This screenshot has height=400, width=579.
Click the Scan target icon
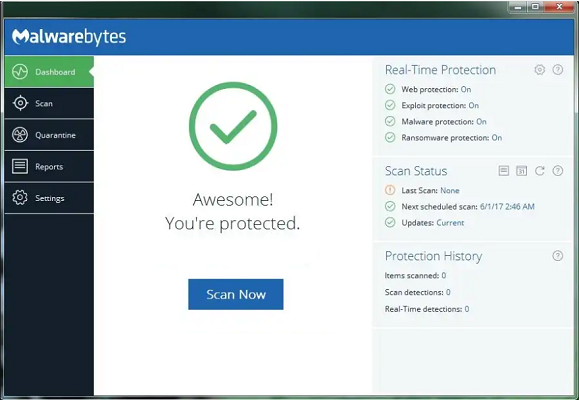20,103
